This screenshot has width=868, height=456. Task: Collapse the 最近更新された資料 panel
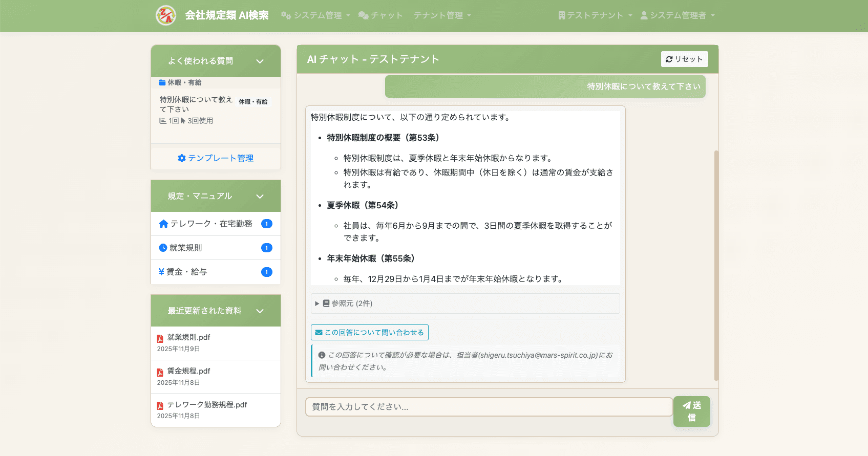point(260,311)
